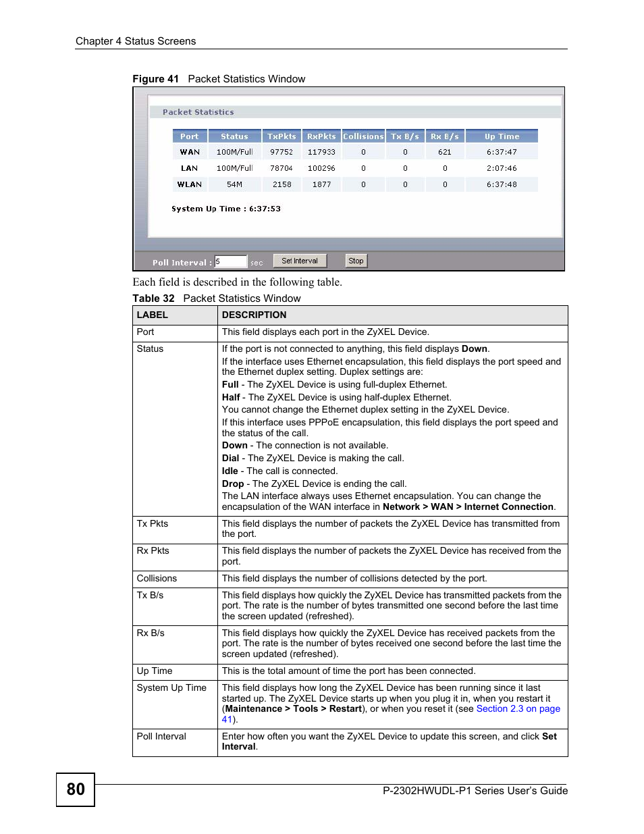Click the Tx B/s column header
Screen dimensions: 644x834
[405, 136]
